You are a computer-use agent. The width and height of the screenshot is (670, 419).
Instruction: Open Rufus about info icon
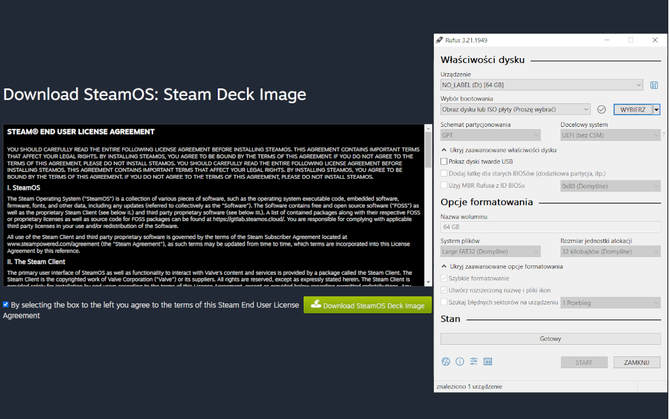(x=460, y=362)
